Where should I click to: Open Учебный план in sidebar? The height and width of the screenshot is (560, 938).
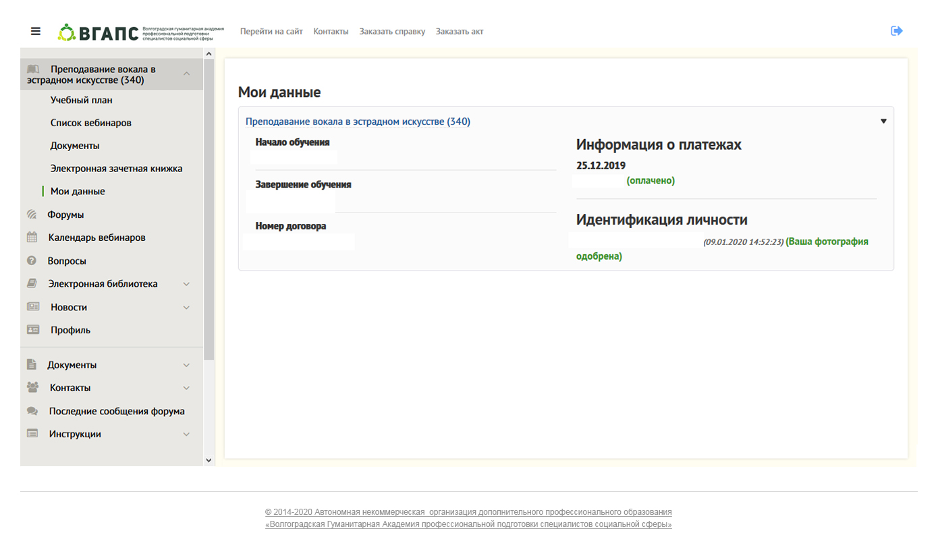point(81,101)
